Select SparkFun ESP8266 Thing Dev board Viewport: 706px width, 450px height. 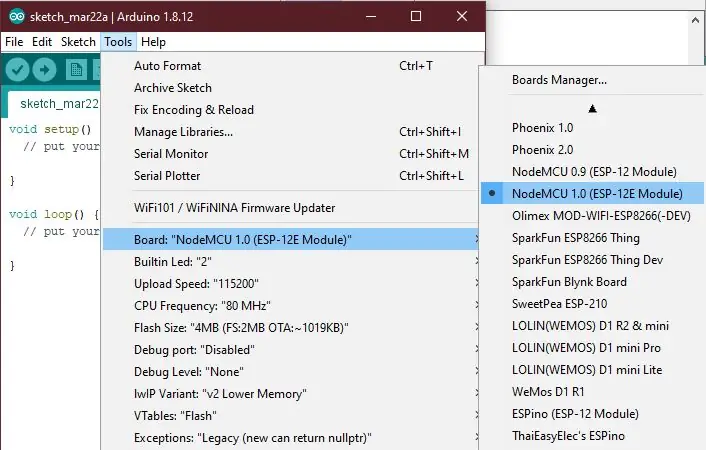pyautogui.click(x=592, y=260)
